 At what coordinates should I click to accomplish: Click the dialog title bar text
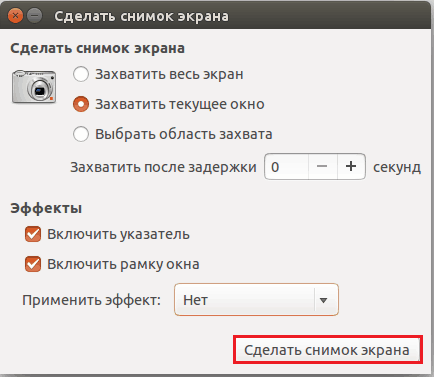click(141, 16)
